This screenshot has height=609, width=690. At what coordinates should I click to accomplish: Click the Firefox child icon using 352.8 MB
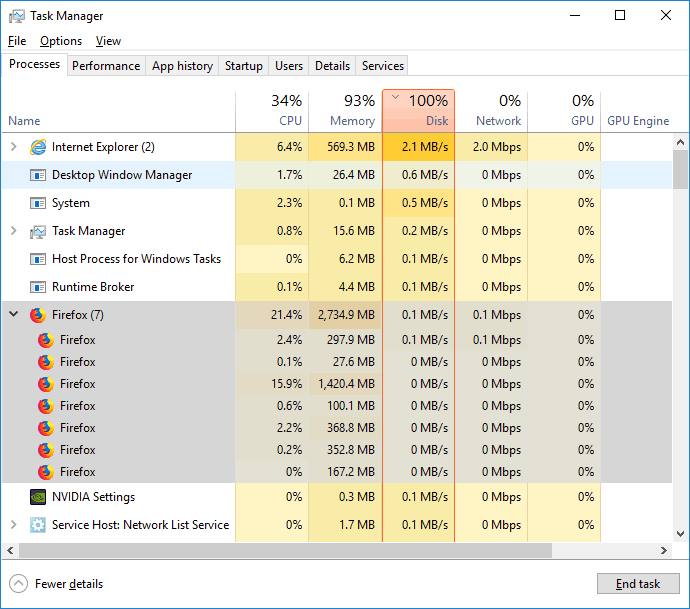tap(46, 450)
